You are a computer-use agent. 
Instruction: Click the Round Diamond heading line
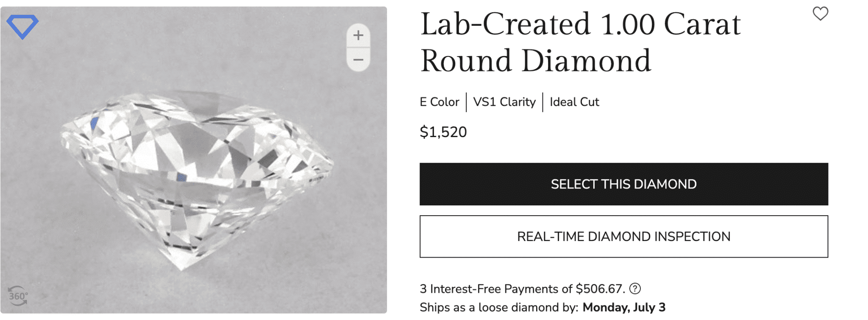(x=535, y=61)
